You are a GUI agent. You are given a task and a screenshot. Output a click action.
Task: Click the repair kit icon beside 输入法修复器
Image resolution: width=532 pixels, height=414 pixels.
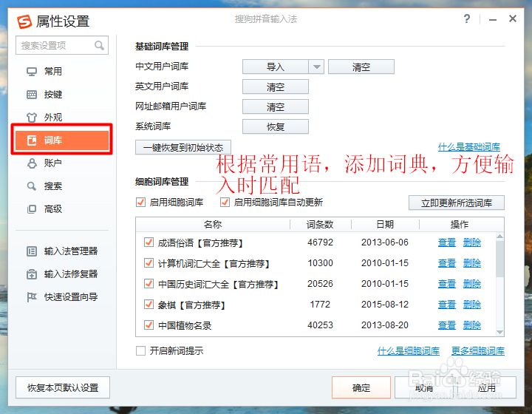tap(32, 274)
